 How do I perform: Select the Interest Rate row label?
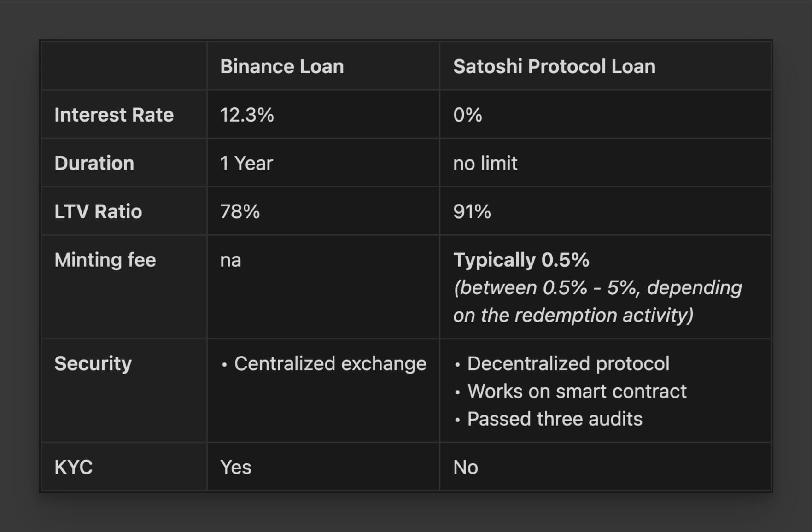click(x=114, y=115)
